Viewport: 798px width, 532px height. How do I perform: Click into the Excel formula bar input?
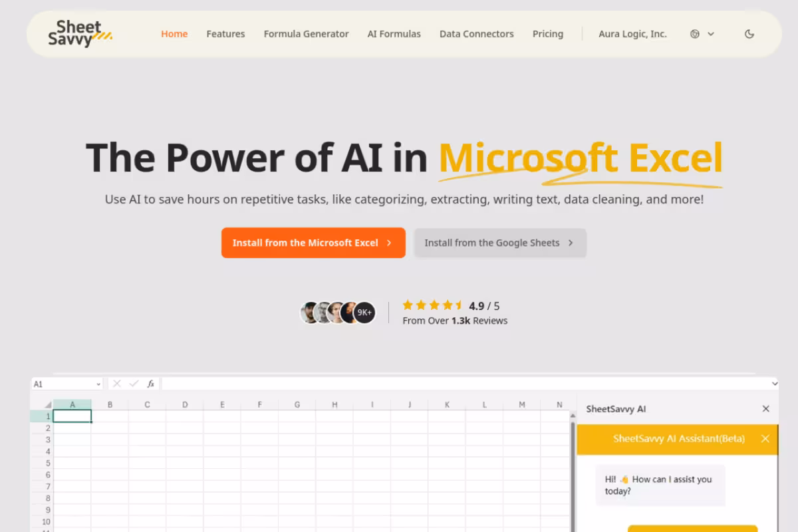[465, 384]
